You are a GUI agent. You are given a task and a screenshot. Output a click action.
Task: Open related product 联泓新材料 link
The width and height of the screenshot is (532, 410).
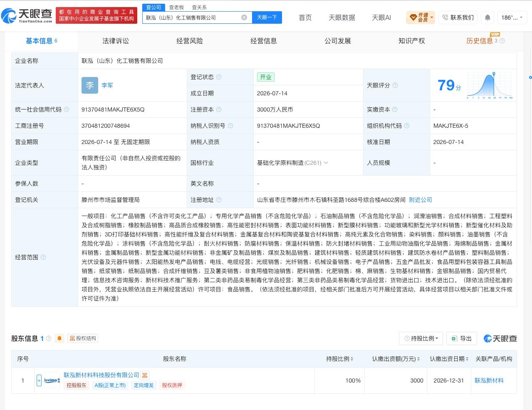pos(489,380)
